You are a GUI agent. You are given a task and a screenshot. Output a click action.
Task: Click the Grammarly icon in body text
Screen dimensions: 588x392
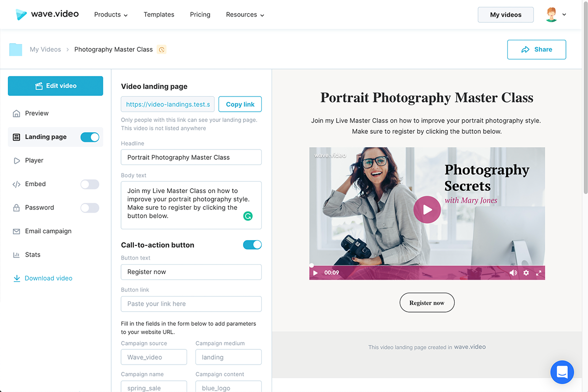248,216
